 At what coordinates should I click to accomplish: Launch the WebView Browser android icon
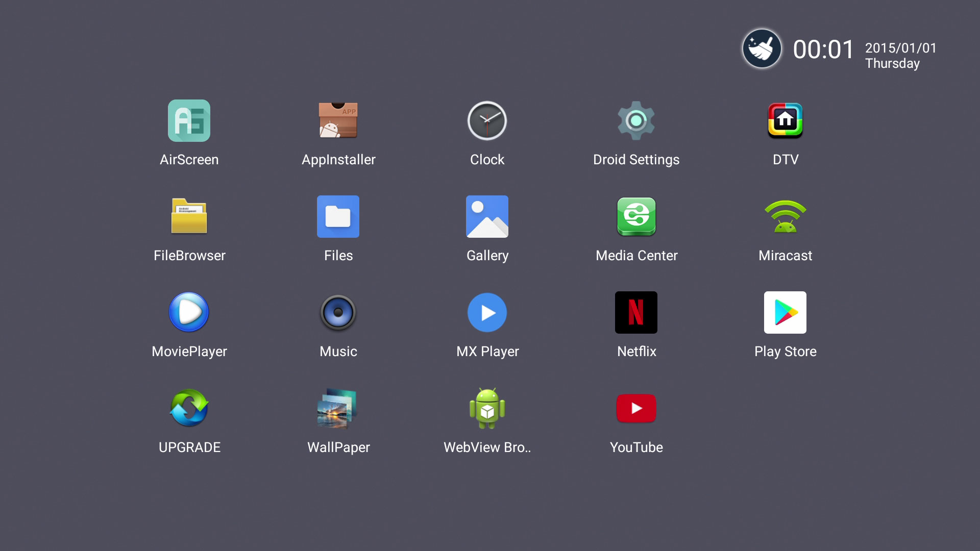(x=487, y=408)
